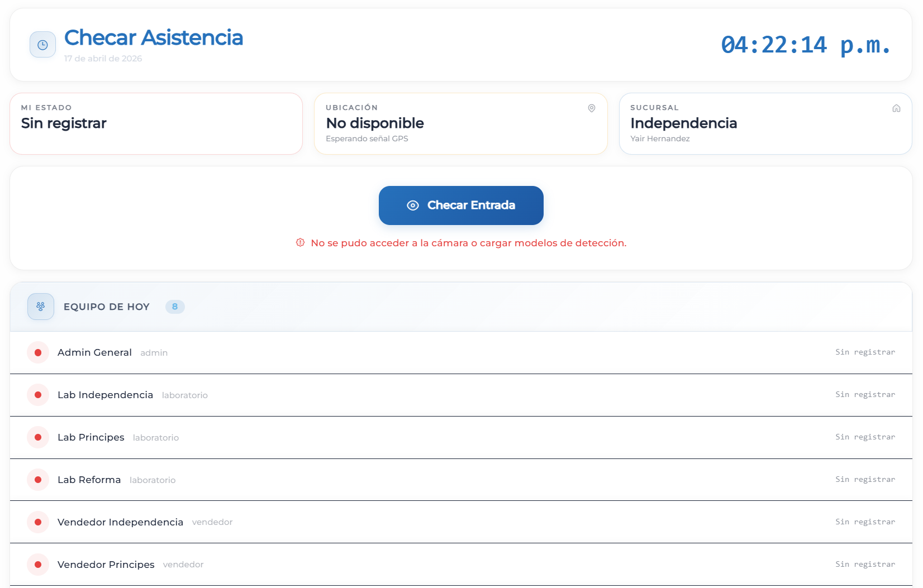
Task: Click the red status dot beside Lab Reforma
Action: pos(37,479)
